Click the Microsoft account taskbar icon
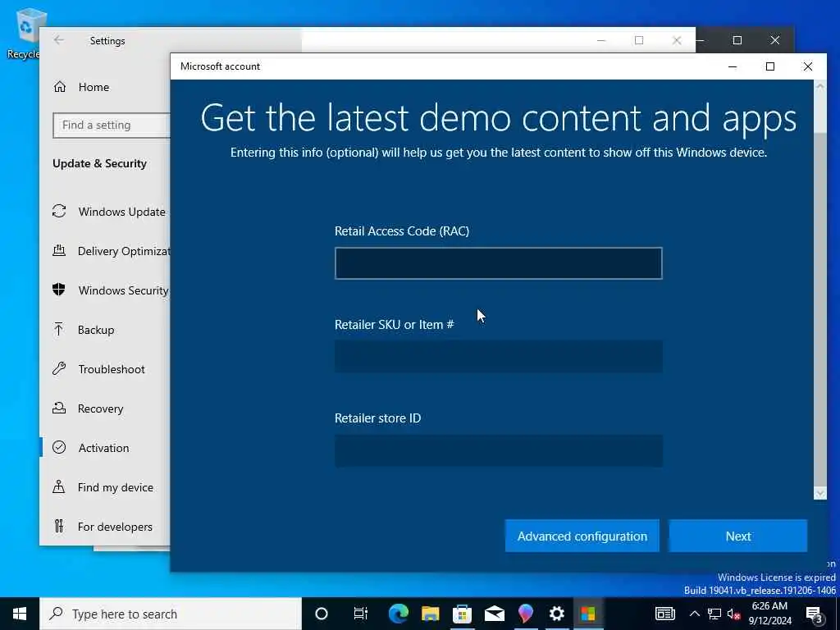The width and height of the screenshot is (840, 630). tap(587, 614)
